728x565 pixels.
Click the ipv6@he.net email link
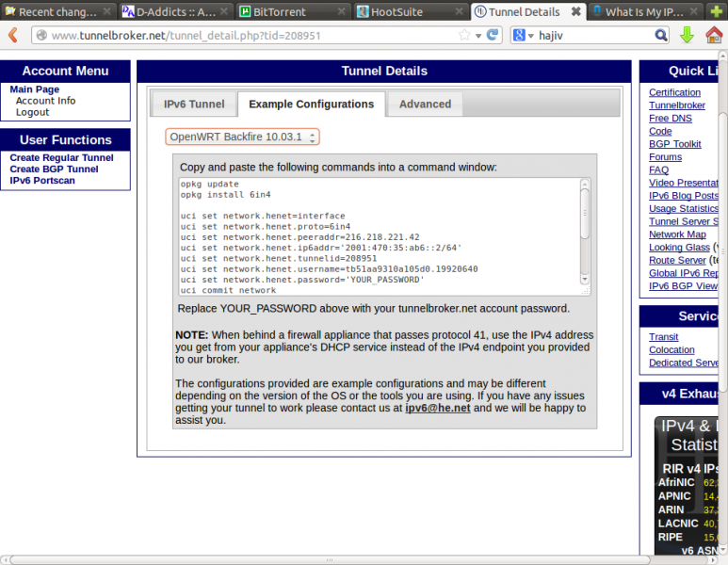(x=437, y=409)
